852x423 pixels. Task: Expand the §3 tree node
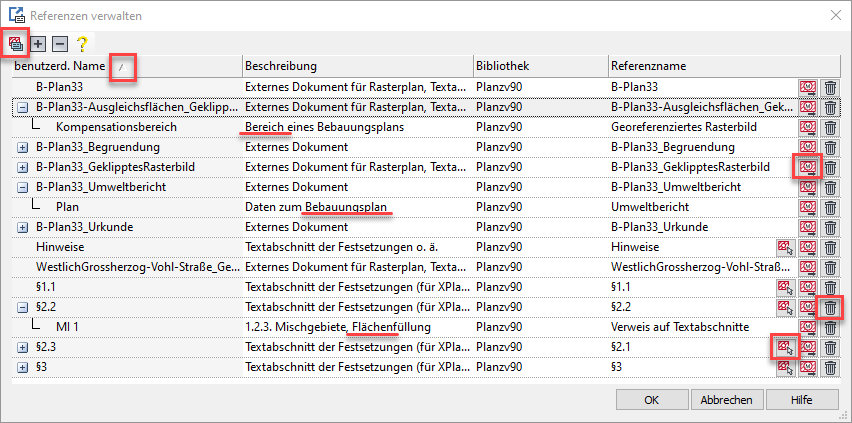pyautogui.click(x=22, y=367)
